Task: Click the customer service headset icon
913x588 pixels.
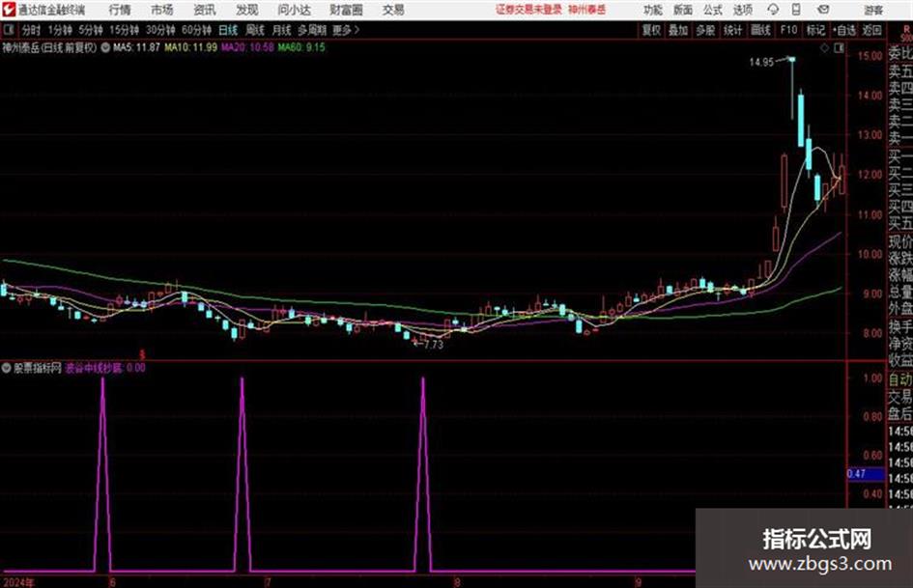Action: click(773, 10)
